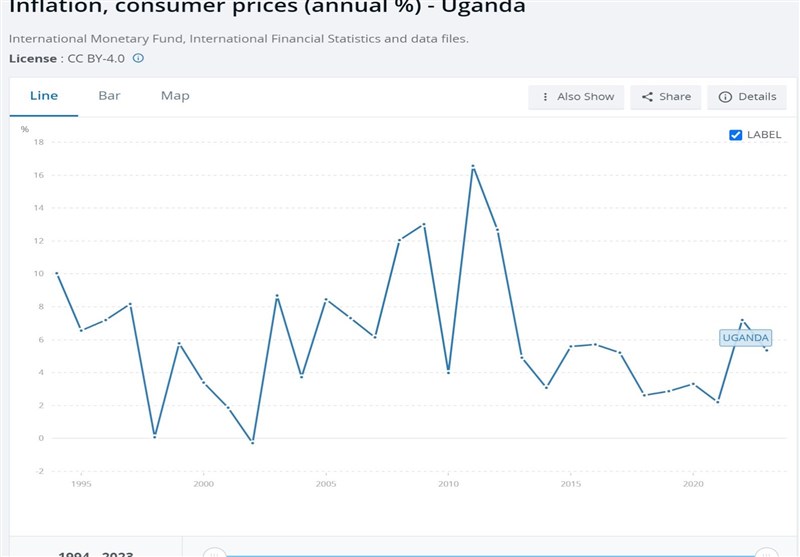This screenshot has width=800, height=557.
Task: Click the right handle of the year range slider
Action: 766,552
